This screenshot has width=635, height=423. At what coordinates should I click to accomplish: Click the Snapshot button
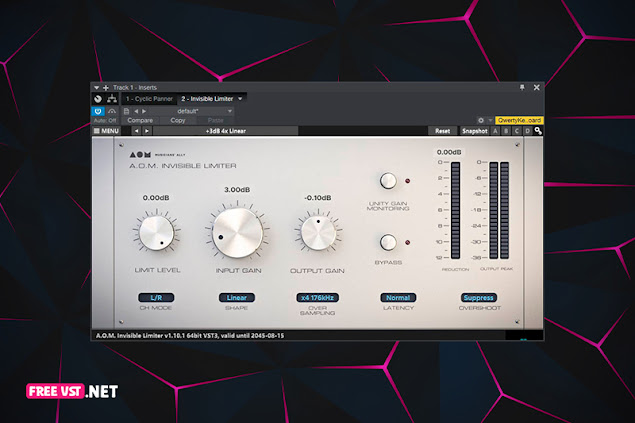(x=475, y=131)
